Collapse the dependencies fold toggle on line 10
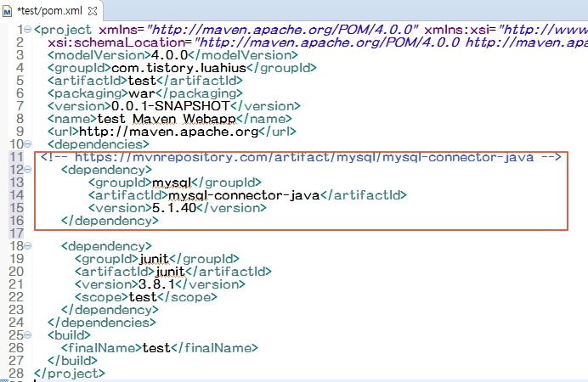The height and width of the screenshot is (382, 588). click(x=28, y=143)
